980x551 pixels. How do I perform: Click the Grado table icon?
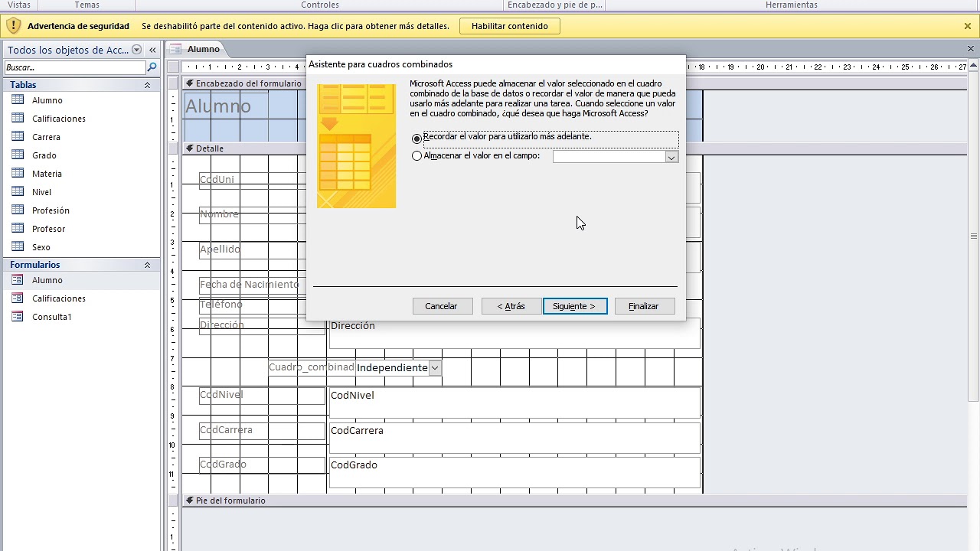[18, 155]
